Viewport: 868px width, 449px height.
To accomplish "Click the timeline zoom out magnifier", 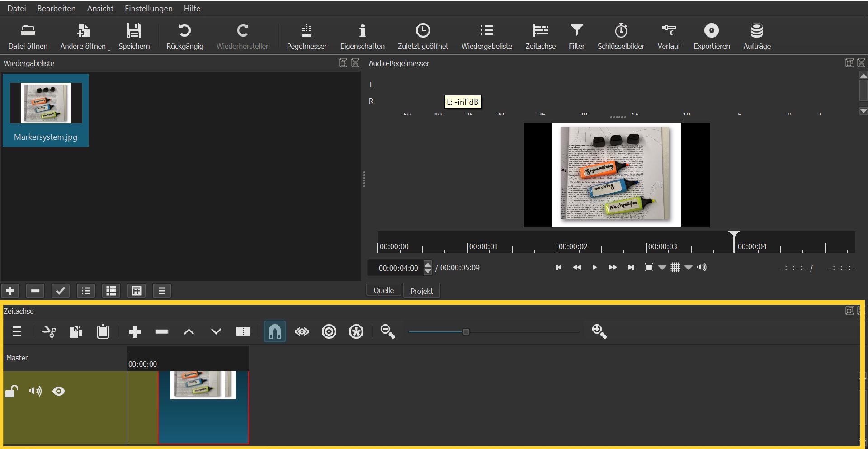I will (x=387, y=332).
